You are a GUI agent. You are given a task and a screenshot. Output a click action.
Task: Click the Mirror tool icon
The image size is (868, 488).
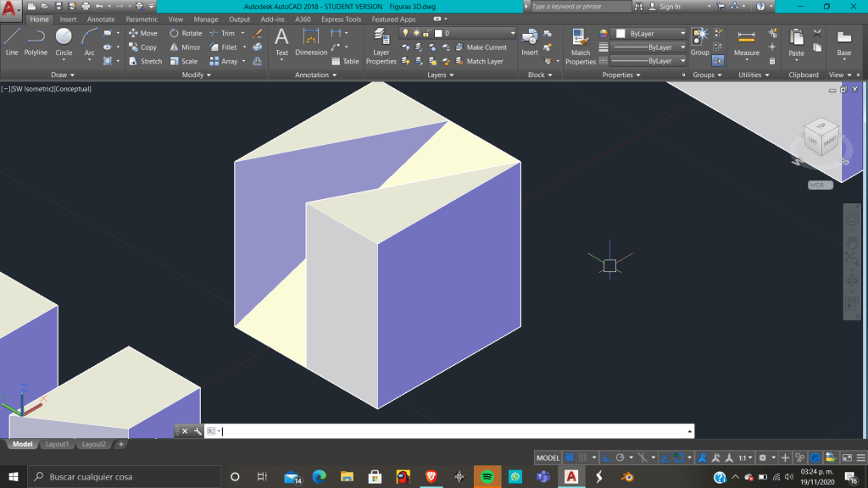click(x=185, y=47)
